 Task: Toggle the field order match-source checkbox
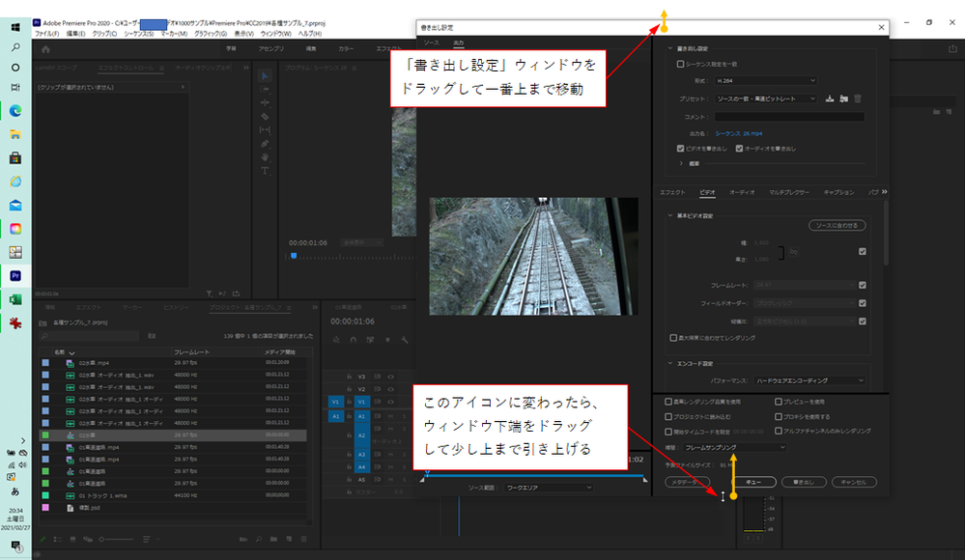[x=863, y=303]
